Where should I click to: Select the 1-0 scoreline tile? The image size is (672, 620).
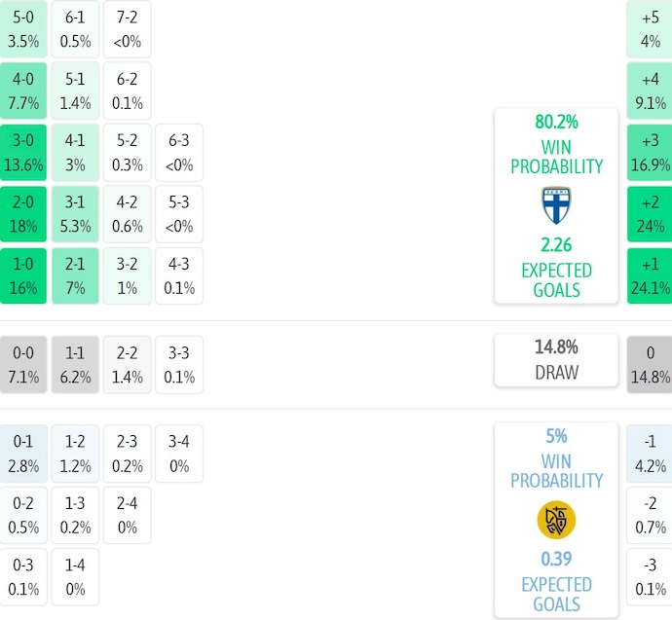click(21, 275)
